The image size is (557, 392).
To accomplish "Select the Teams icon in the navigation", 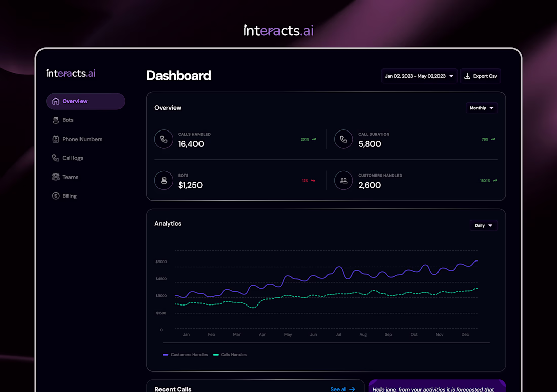I will pos(56,177).
